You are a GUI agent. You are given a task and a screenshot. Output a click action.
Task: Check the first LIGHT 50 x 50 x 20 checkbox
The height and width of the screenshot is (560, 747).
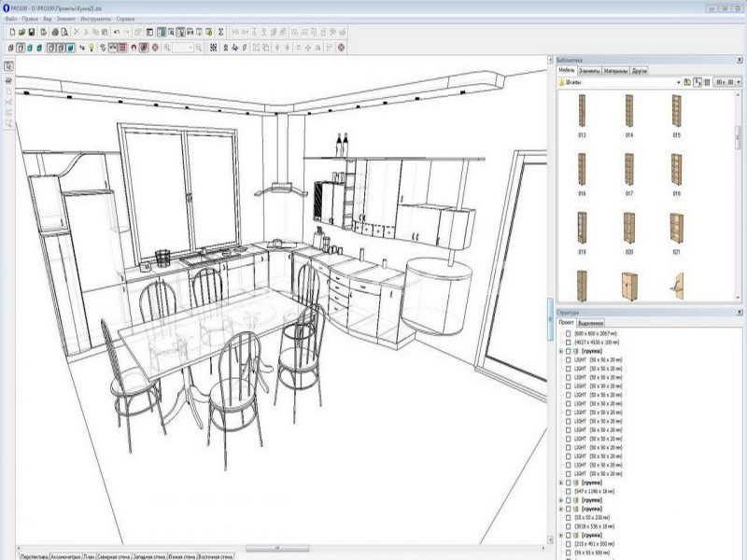click(x=568, y=360)
